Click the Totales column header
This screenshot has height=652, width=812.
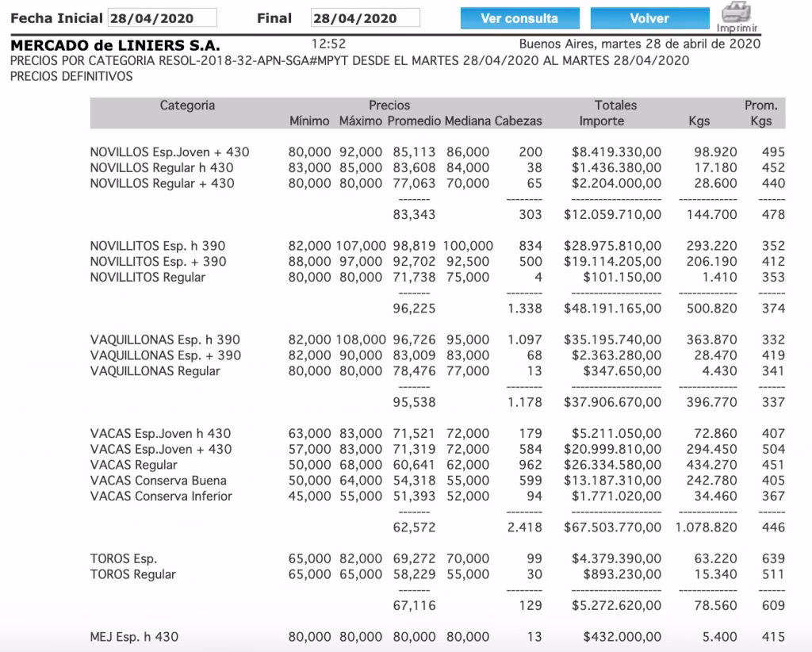pos(617,105)
